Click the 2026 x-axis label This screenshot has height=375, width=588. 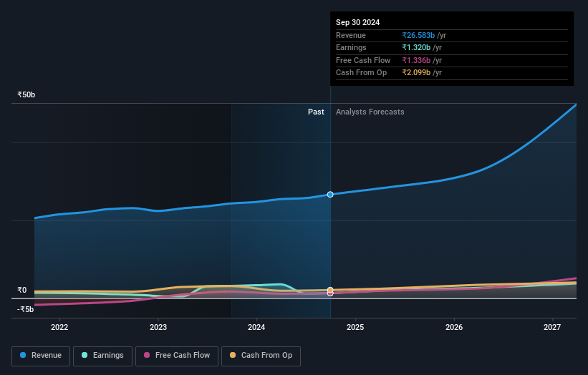tap(454, 327)
